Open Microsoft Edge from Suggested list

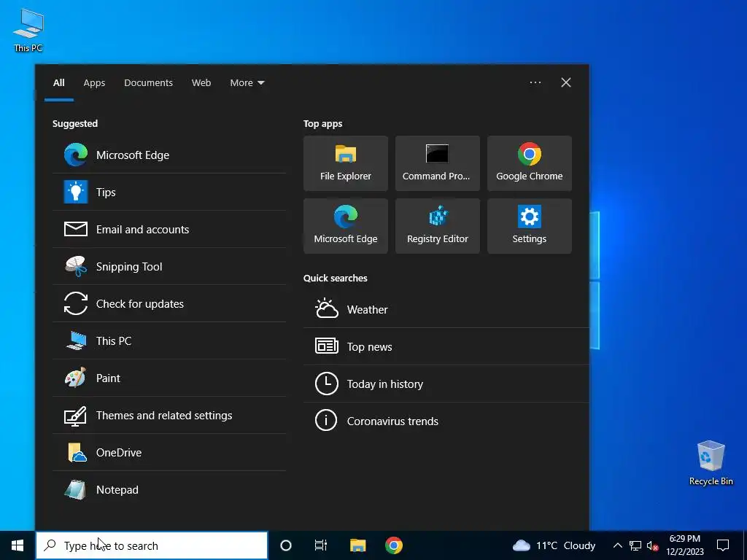(x=169, y=155)
